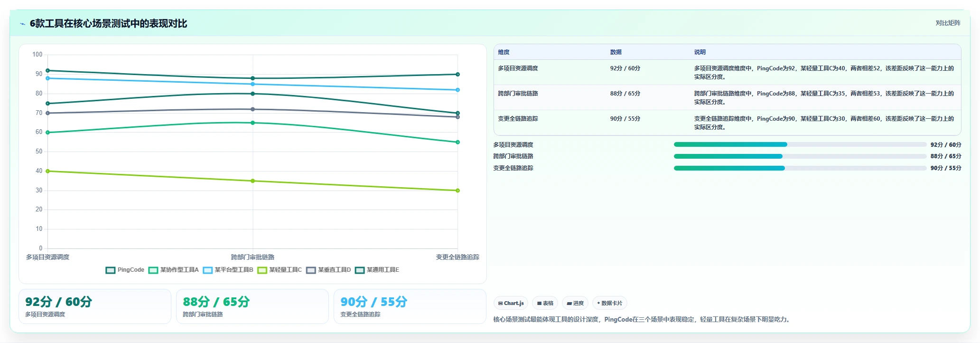Click 某通用工具E point at 跨部门审批链路
This screenshot has height=343, width=980.
click(252, 94)
